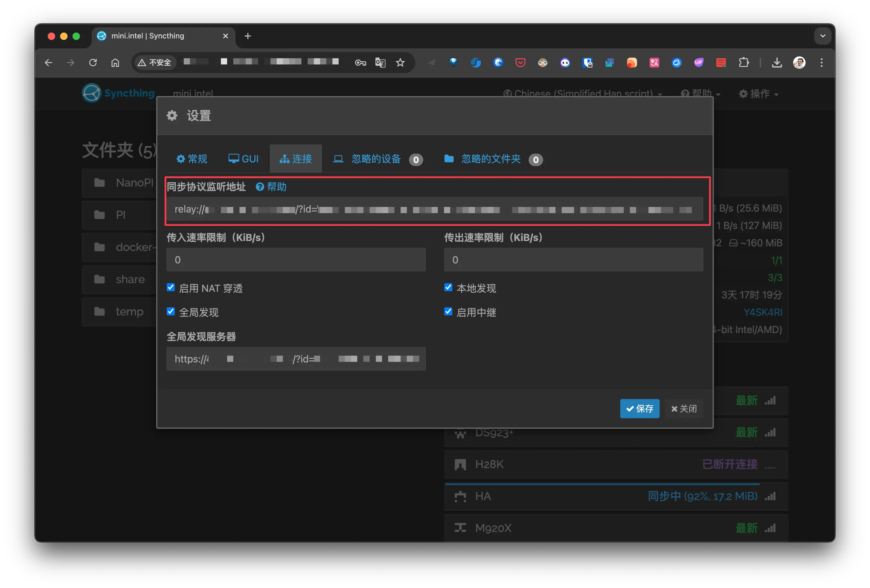This screenshot has width=870, height=588.
Task: Switch to the 常规 tab
Action: 192,159
